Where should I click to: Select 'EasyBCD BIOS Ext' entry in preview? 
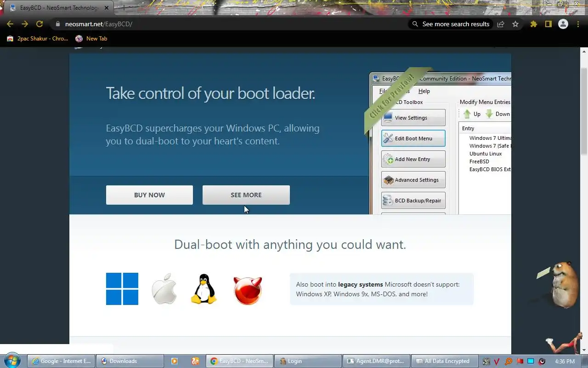(x=490, y=169)
